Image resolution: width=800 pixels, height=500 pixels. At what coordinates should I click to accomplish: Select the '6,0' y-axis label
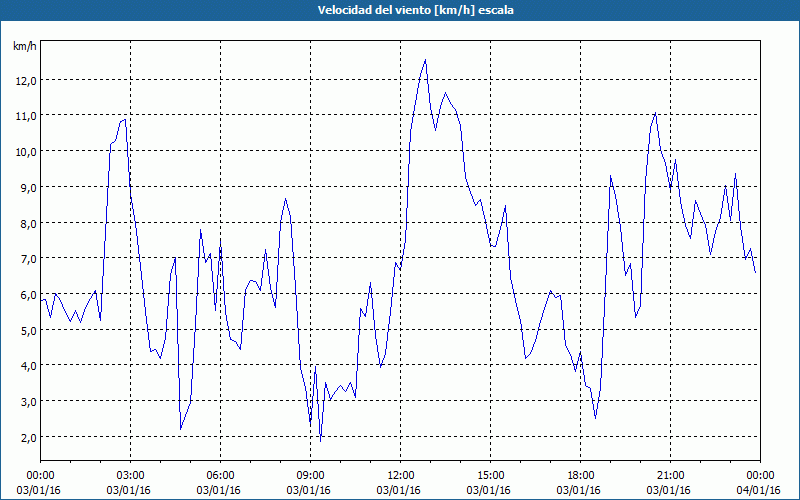coord(29,294)
